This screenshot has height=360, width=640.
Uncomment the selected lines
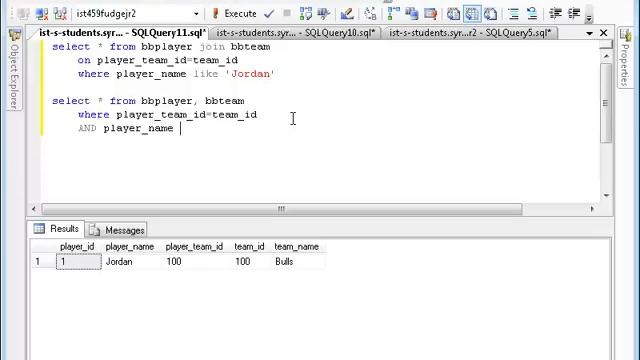click(x=532, y=14)
